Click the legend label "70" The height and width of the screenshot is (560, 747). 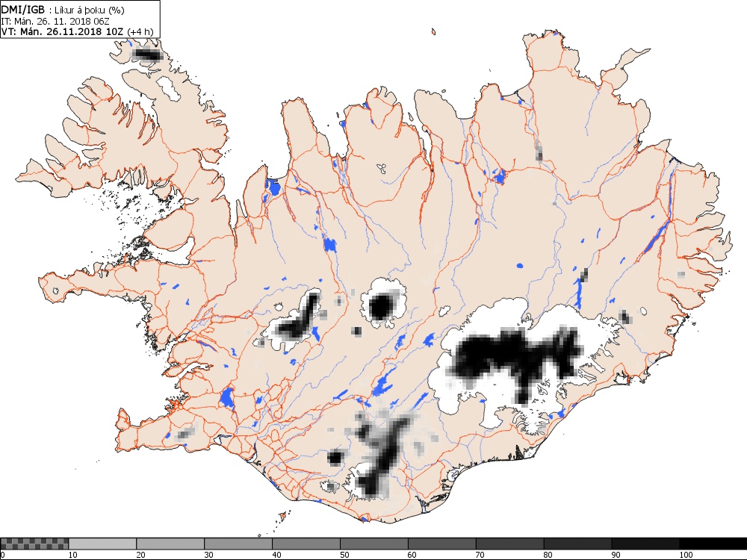(480, 555)
